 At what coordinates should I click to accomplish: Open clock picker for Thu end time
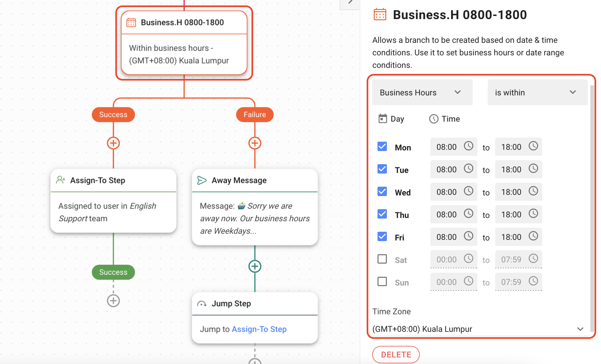(x=533, y=214)
